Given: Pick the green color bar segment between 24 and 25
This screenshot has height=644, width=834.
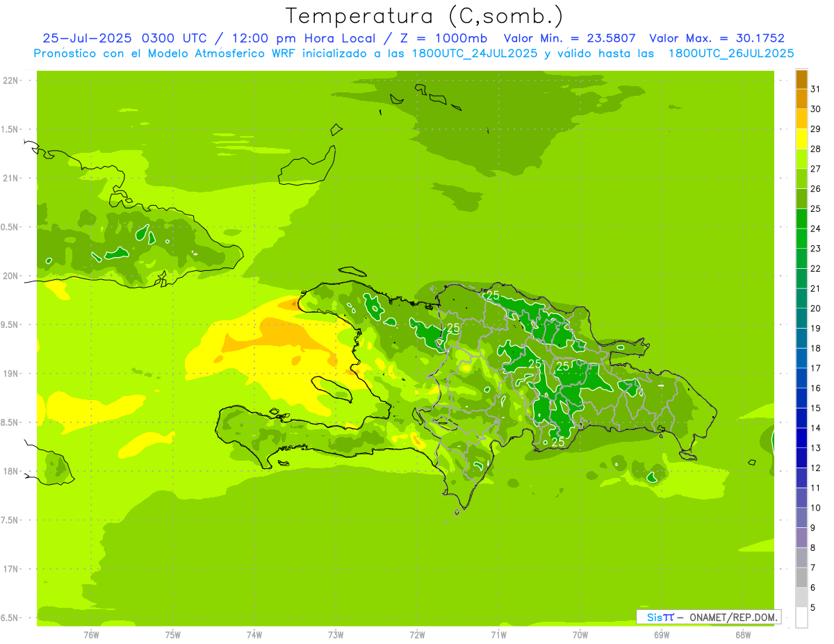Looking at the screenshot, I should (801, 219).
